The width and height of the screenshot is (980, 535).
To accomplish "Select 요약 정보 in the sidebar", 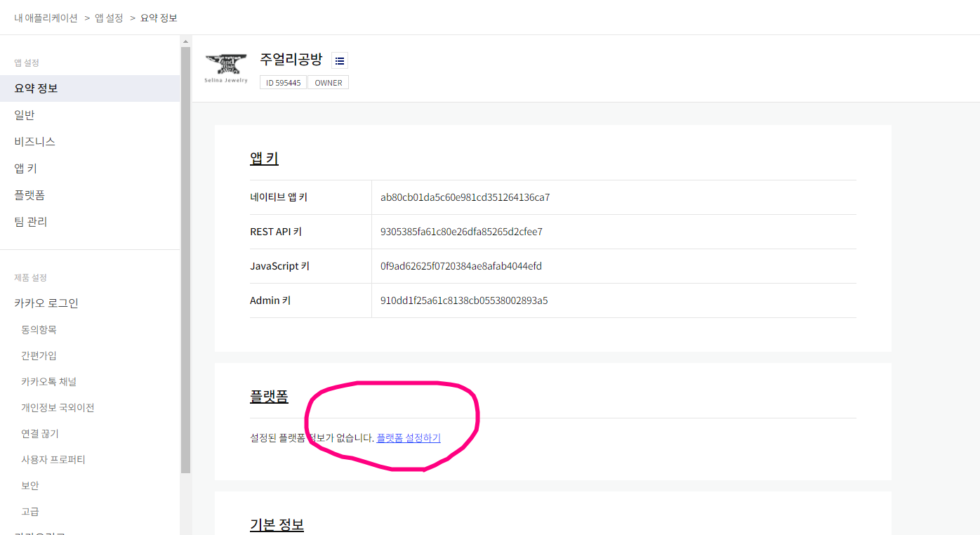I will (90, 88).
